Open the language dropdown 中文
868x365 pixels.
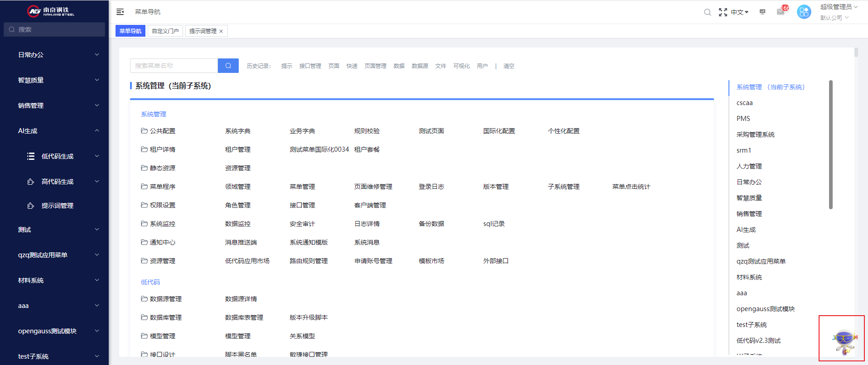pos(739,12)
